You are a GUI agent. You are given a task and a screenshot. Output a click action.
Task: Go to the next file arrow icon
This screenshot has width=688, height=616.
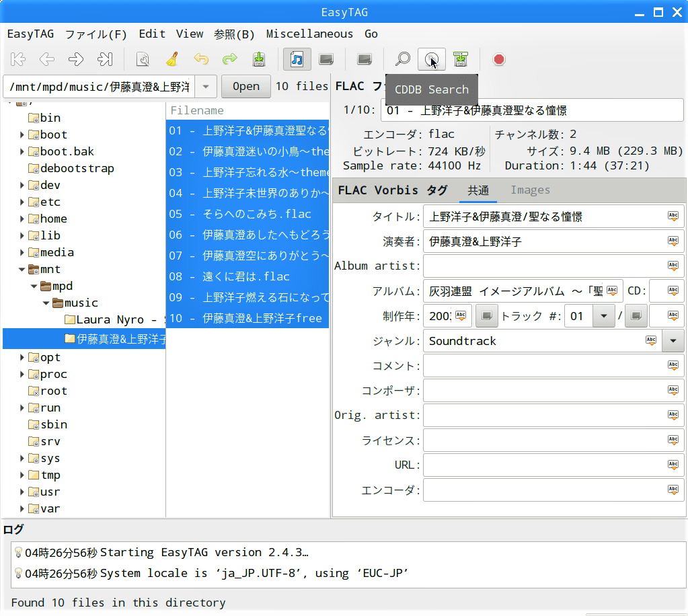coord(76,59)
